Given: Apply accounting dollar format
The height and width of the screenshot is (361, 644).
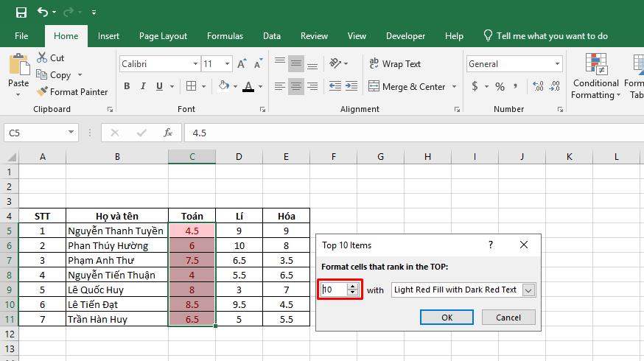Looking at the screenshot, I should tap(475, 86).
